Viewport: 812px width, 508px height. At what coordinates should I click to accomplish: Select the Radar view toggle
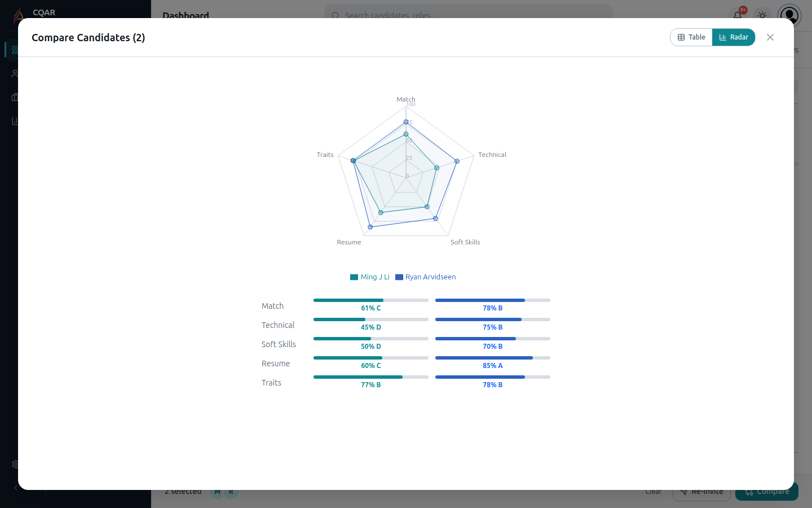click(734, 37)
